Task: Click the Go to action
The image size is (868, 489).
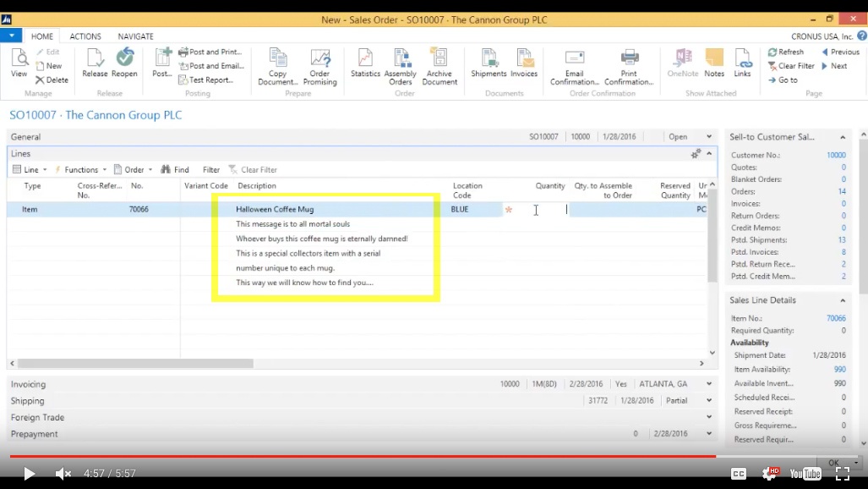Action: (783, 80)
